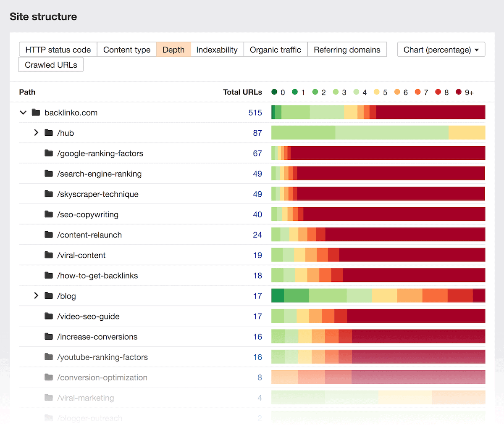Select the /viral-marketing path label
The image size is (504, 430).
coord(86,398)
